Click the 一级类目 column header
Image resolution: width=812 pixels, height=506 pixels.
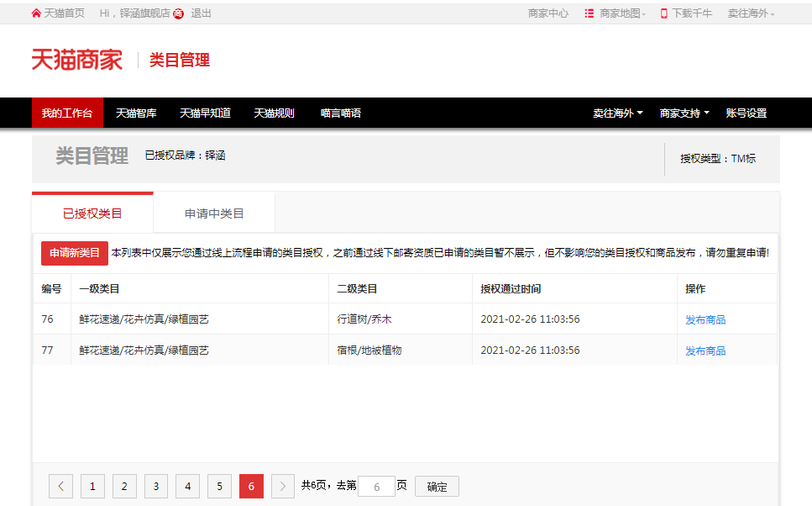pos(99,289)
